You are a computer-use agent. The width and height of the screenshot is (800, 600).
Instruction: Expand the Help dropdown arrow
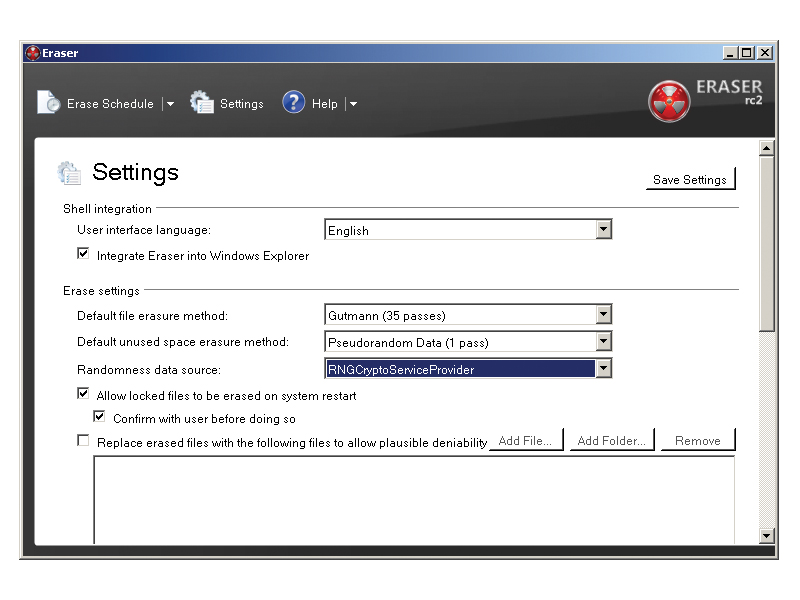353,104
